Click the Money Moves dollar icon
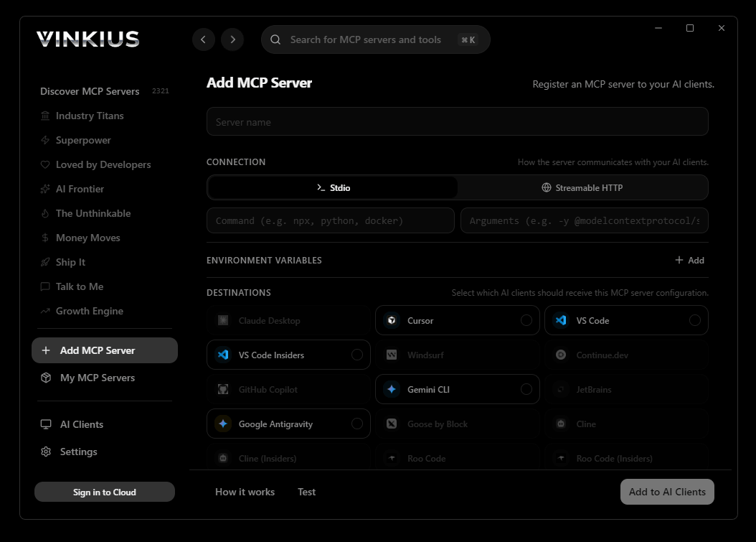756x542 pixels. [46, 238]
